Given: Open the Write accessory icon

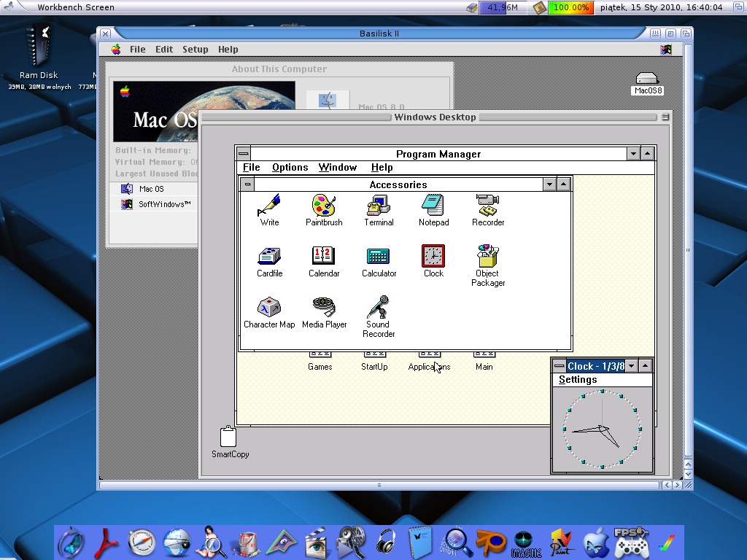Looking at the screenshot, I should tap(269, 209).
